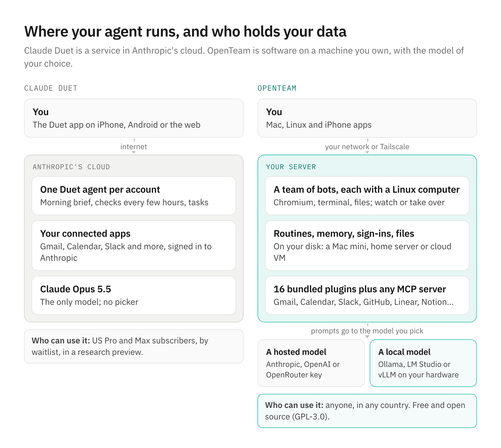
Task: Select "Mac, Linux and iPhone apps" text
Action: click(x=319, y=125)
